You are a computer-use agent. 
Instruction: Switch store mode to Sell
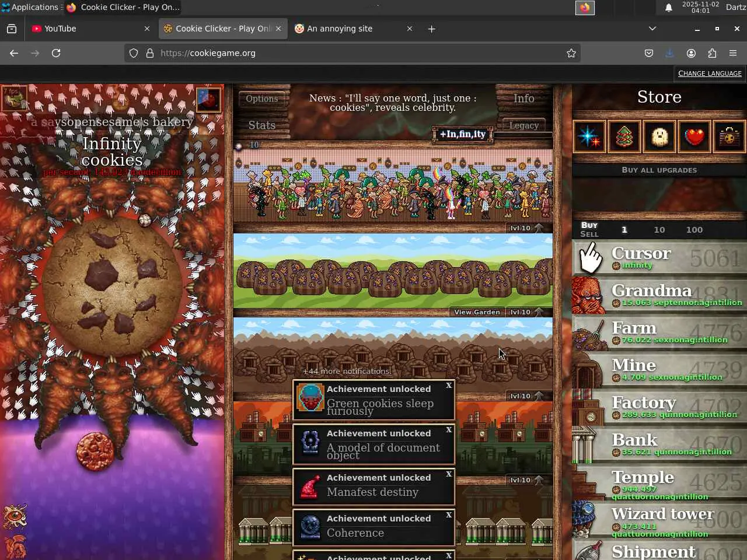pyautogui.click(x=589, y=234)
